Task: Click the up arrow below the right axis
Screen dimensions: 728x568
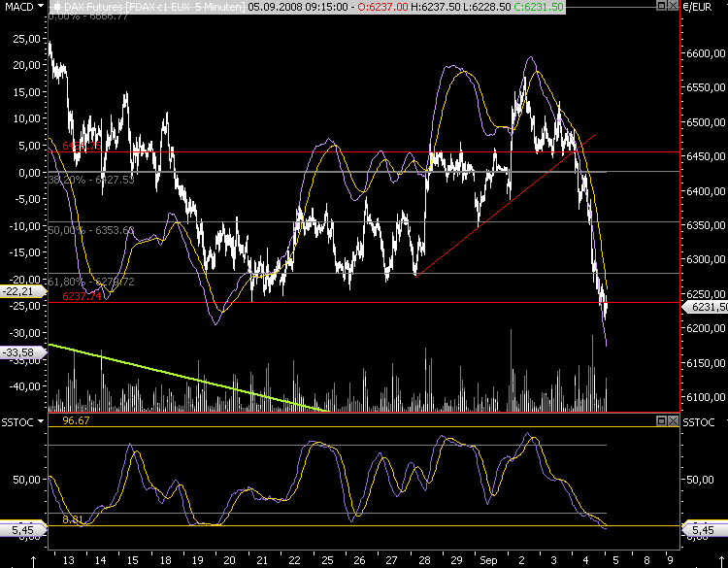Action: click(x=722, y=562)
